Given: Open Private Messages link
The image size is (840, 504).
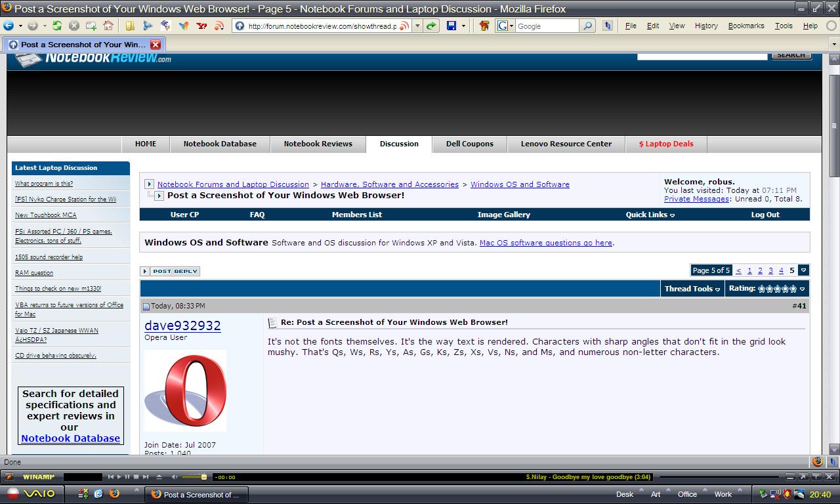Looking at the screenshot, I should 696,199.
